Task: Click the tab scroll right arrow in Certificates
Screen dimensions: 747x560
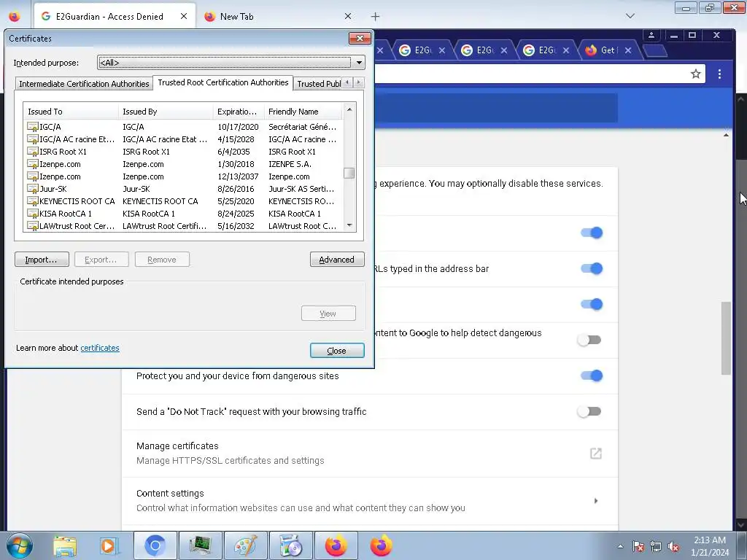Action: (359, 82)
